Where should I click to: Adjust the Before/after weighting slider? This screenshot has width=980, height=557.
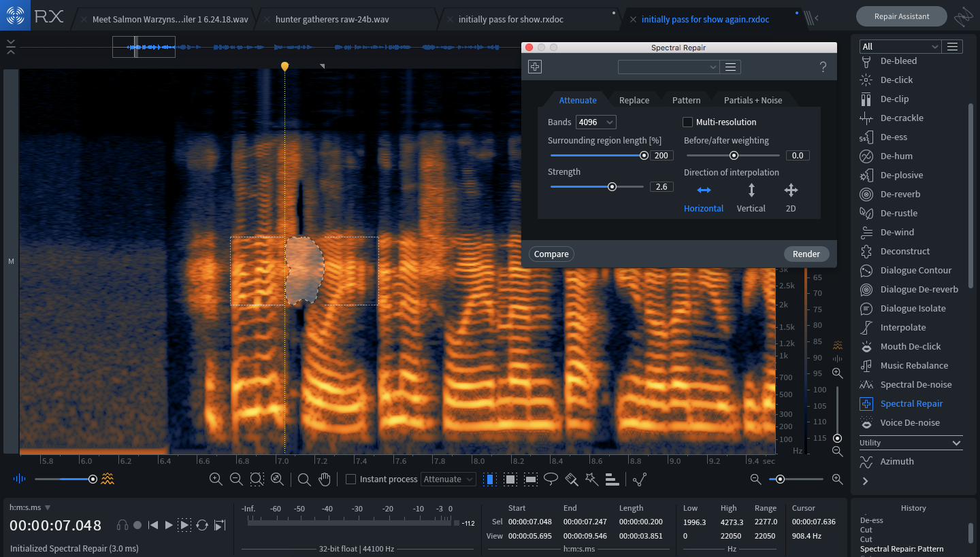pos(734,156)
